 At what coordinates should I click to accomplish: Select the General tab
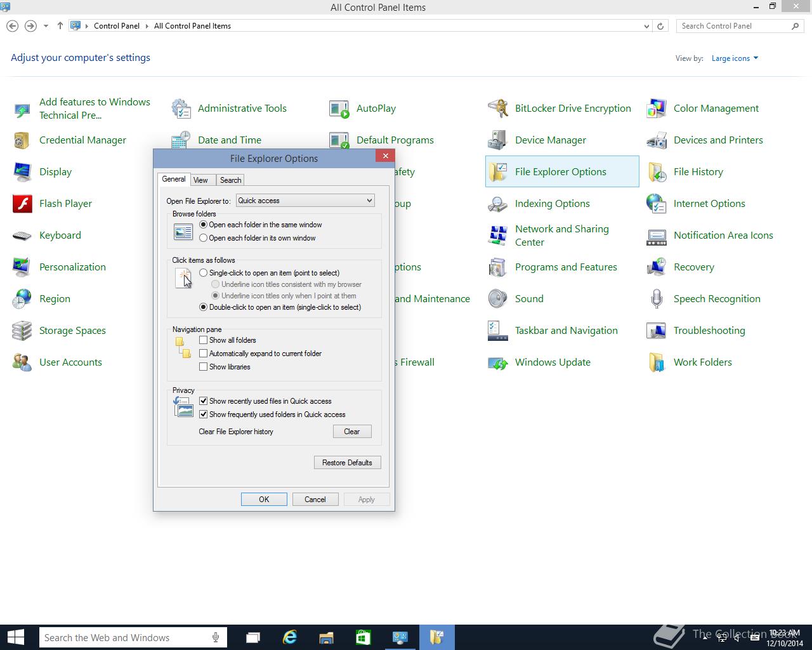click(x=174, y=179)
